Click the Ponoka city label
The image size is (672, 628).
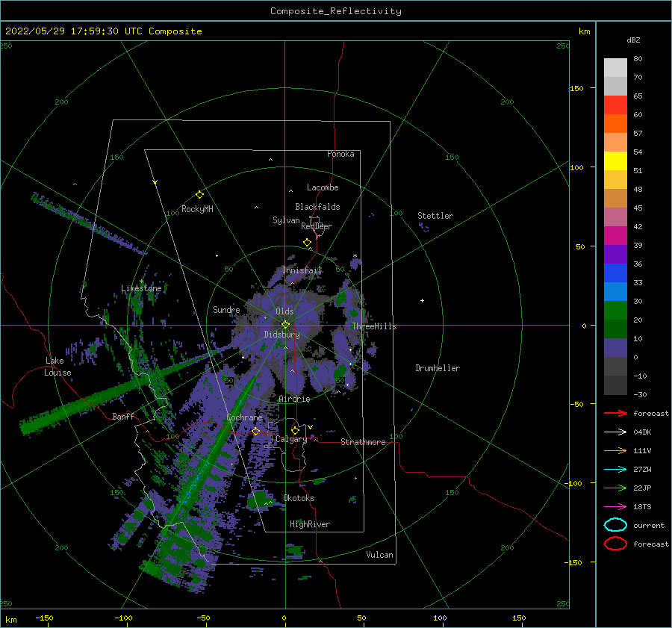coord(340,154)
